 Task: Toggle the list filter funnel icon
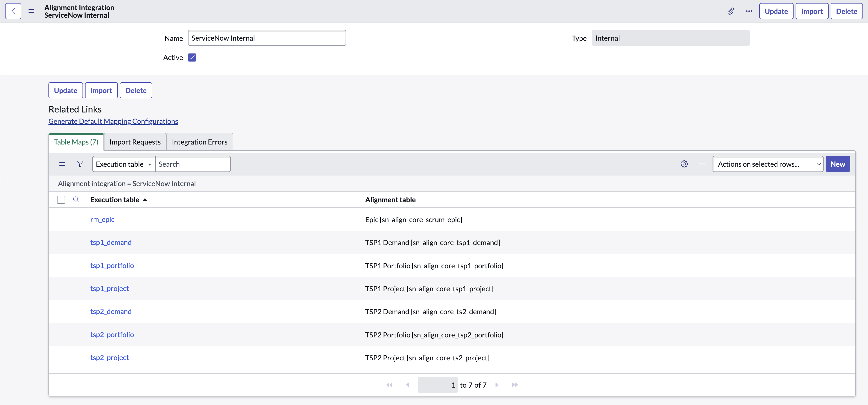(80, 164)
